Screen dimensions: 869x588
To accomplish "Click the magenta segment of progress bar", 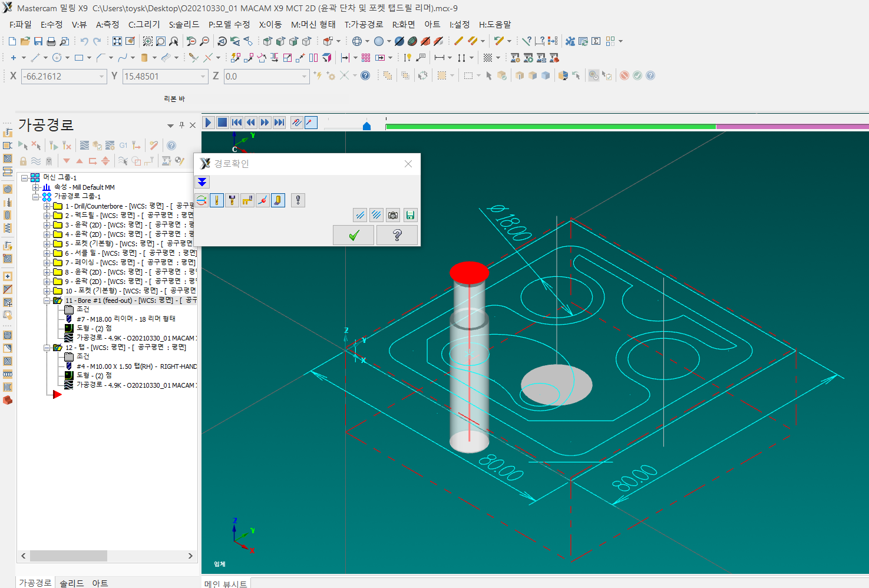I will (792, 127).
